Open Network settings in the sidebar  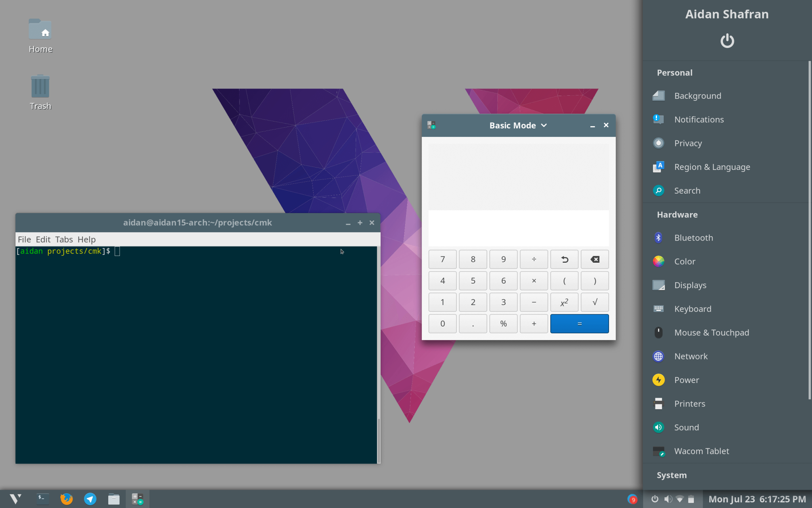coord(691,356)
